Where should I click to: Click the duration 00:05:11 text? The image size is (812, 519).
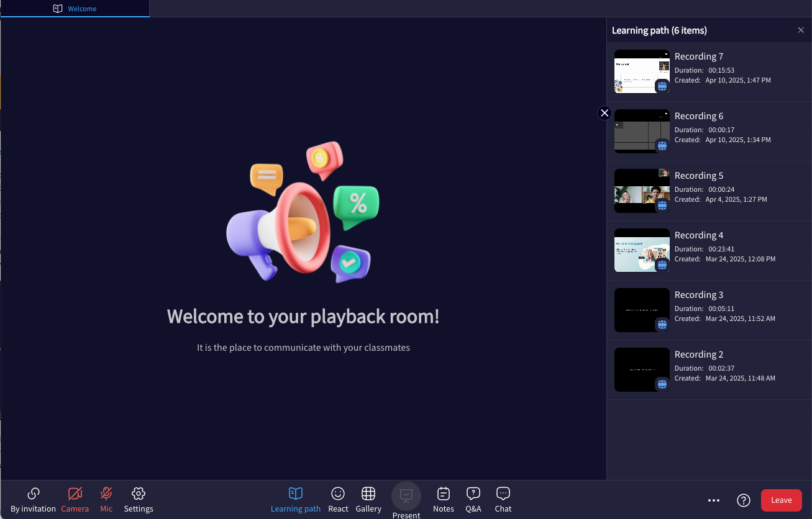721,309
